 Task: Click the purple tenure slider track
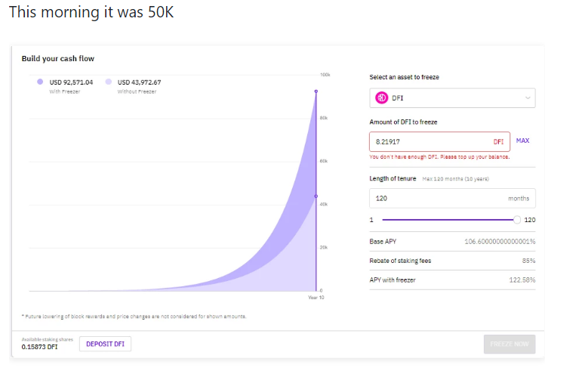click(448, 220)
